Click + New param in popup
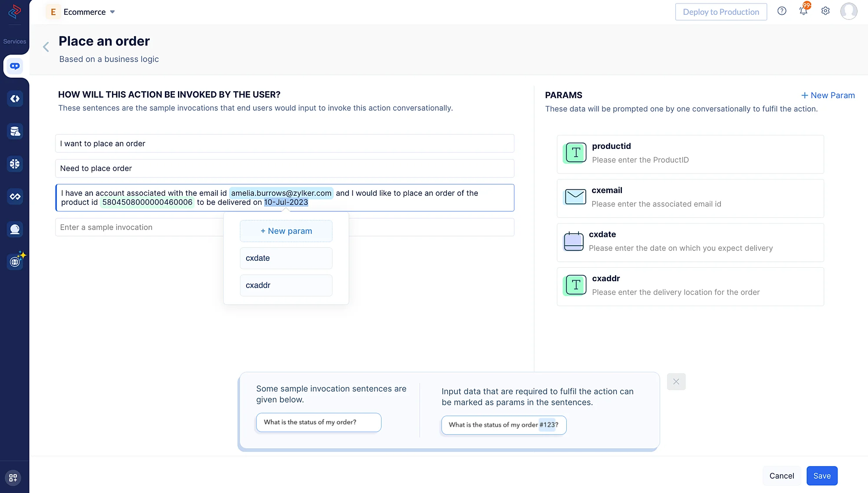The width and height of the screenshot is (868, 493). point(286,231)
